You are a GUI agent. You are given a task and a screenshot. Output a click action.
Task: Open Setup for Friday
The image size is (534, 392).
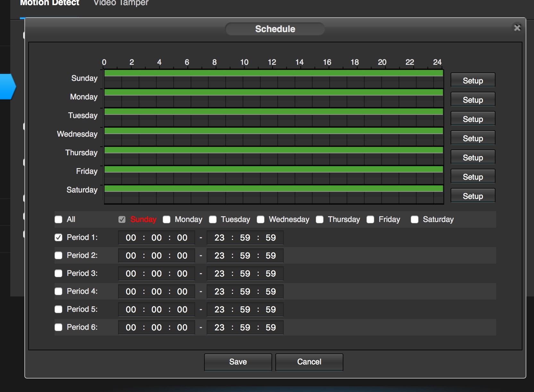tap(473, 176)
